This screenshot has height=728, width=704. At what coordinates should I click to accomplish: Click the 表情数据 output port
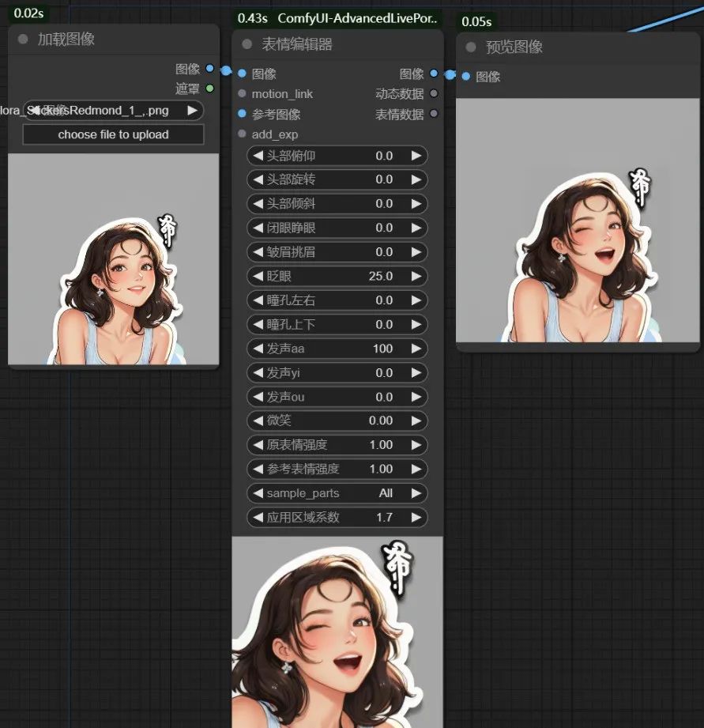tap(434, 113)
